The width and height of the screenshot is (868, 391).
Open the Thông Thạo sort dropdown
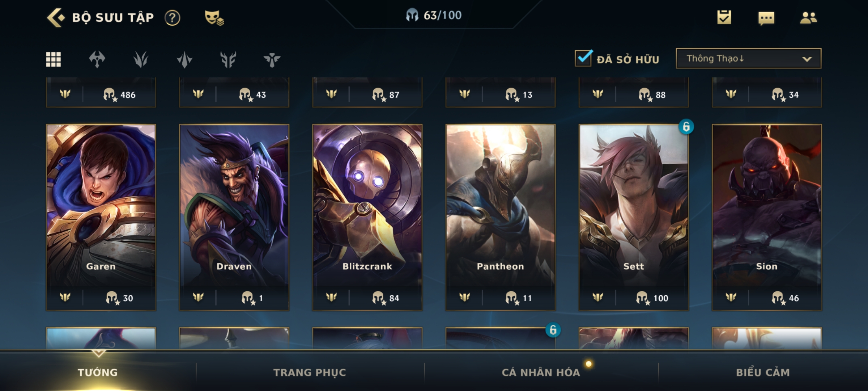[x=748, y=58]
